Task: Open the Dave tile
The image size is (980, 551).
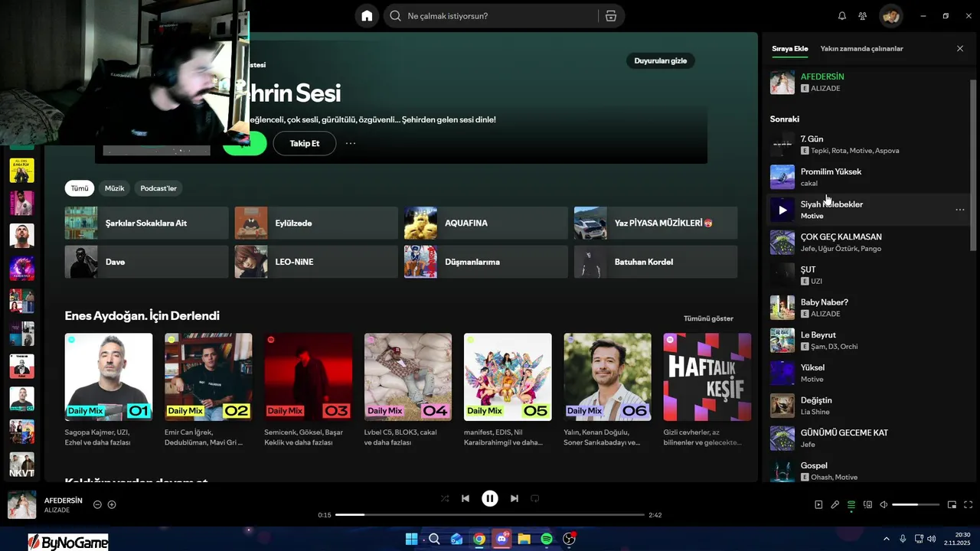Action: pyautogui.click(x=147, y=262)
